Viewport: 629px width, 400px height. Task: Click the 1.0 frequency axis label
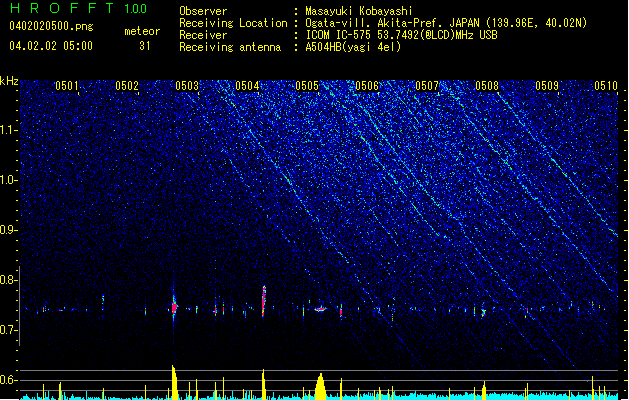click(x=9, y=181)
